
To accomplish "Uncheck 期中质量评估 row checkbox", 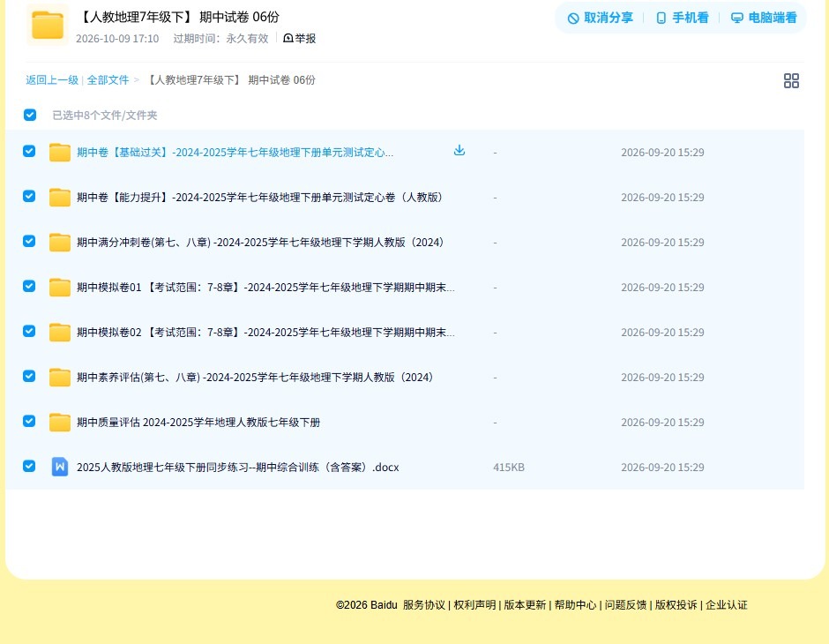I will 29,421.
